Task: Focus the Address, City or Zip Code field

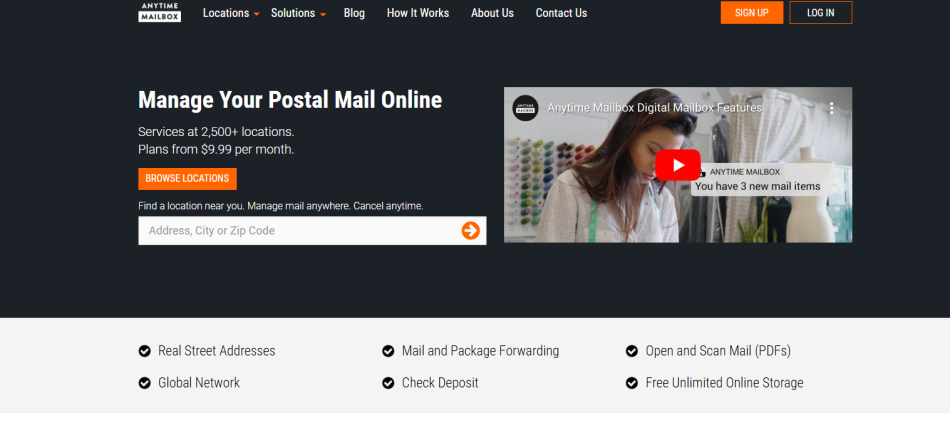Action: tap(299, 230)
